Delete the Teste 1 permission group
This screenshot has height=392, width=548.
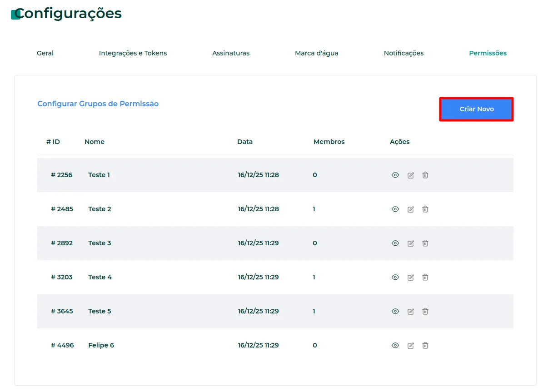click(425, 175)
